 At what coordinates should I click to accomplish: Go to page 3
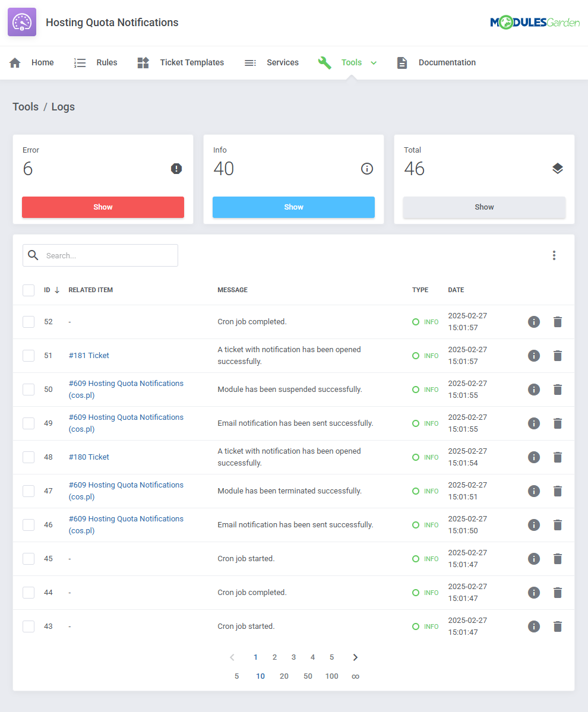(x=294, y=657)
